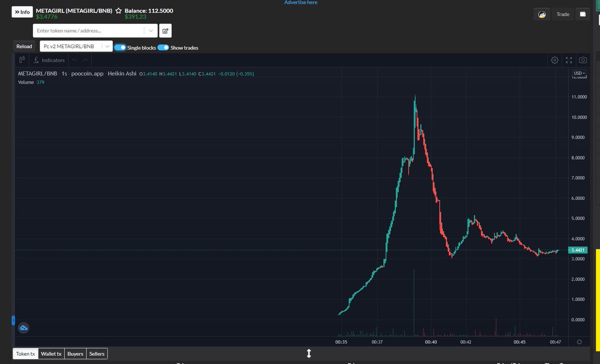Click the Balance: 112.5000 text
The width and height of the screenshot is (600, 364).
(149, 10)
